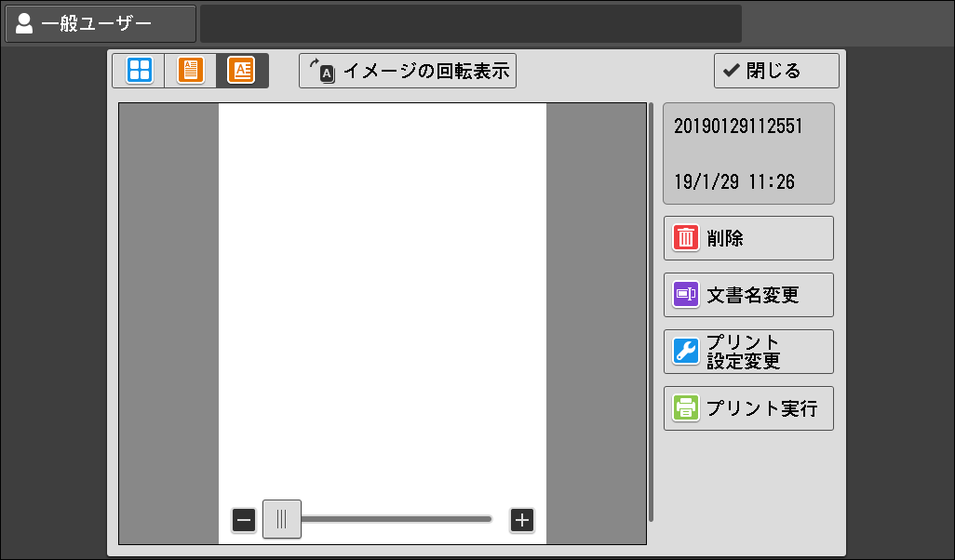Click the document name 20190129112551
Screen dimensions: 955x560
click(x=738, y=127)
